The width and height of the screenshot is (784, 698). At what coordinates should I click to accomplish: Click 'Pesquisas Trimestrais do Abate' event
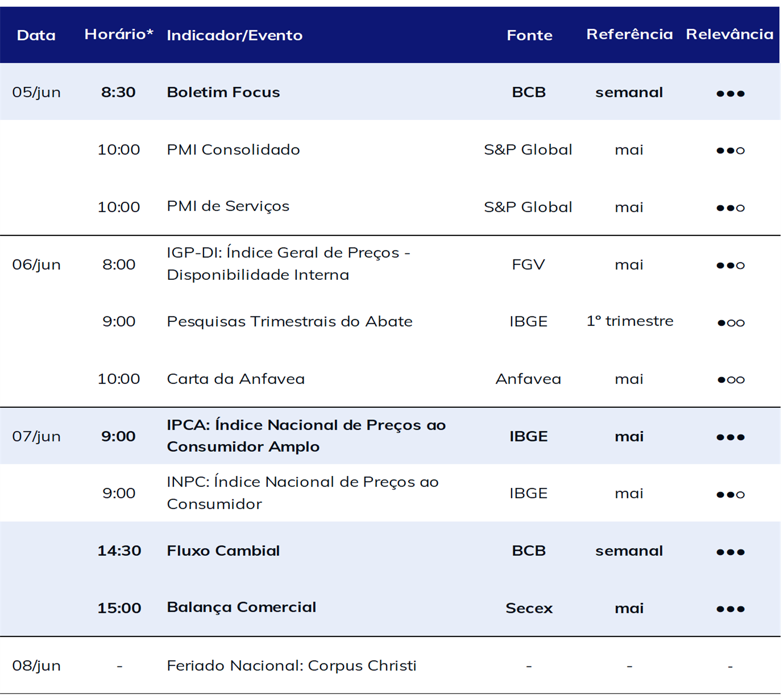click(289, 321)
